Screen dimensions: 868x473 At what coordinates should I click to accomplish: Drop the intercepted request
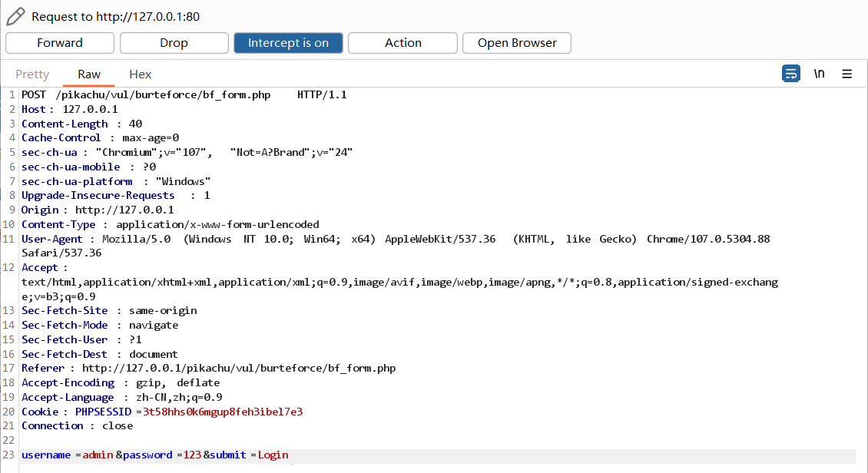coord(174,43)
